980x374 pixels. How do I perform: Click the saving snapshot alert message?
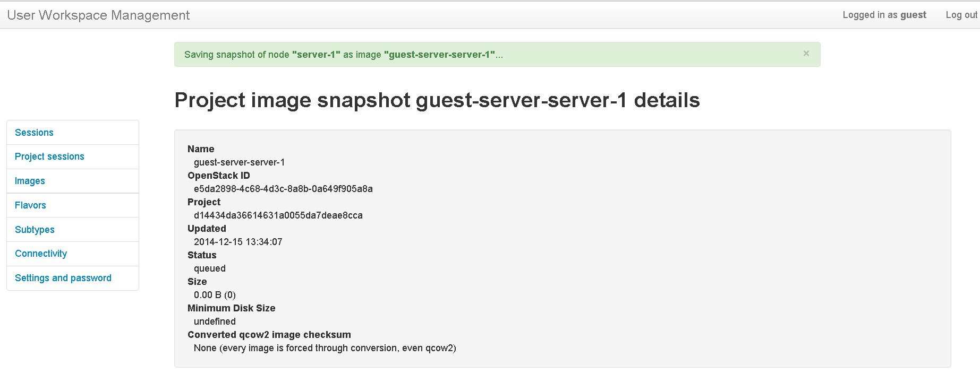coord(343,55)
